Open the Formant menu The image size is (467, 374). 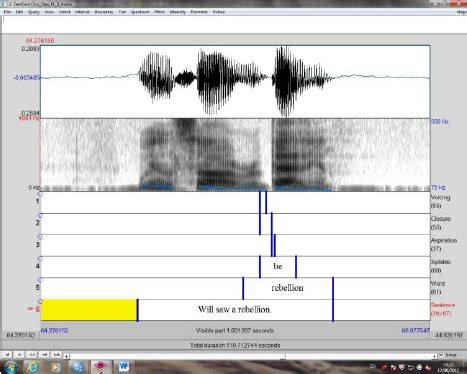tap(199, 12)
